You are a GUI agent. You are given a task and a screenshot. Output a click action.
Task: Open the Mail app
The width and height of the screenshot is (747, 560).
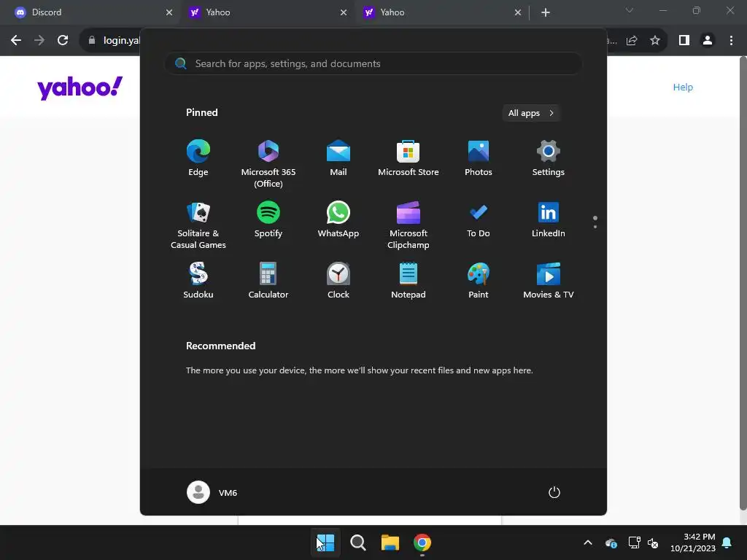338,158
